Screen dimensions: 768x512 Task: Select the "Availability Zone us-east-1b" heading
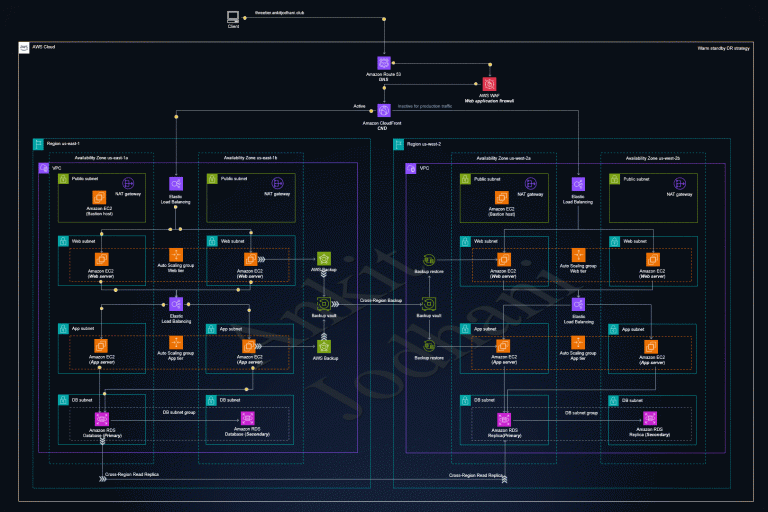tap(250, 158)
